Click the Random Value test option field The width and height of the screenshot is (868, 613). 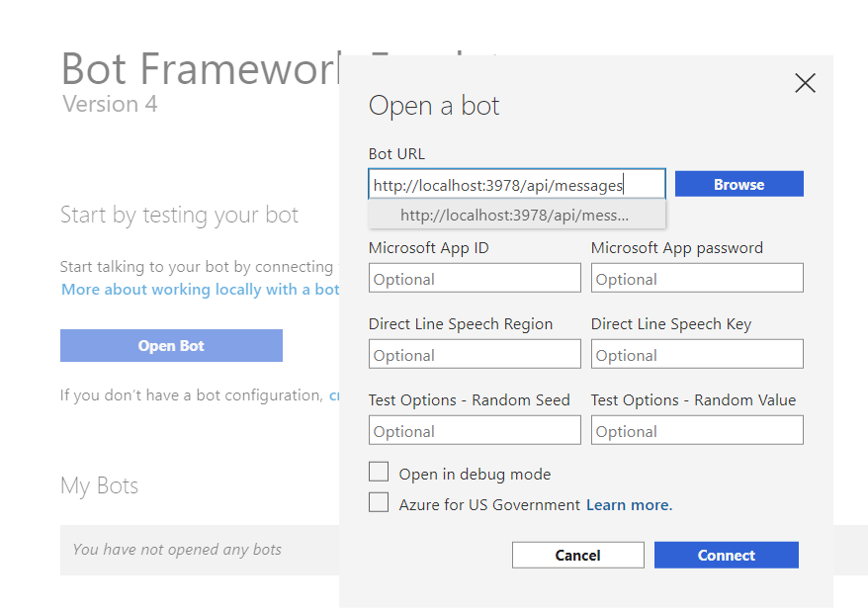(697, 430)
